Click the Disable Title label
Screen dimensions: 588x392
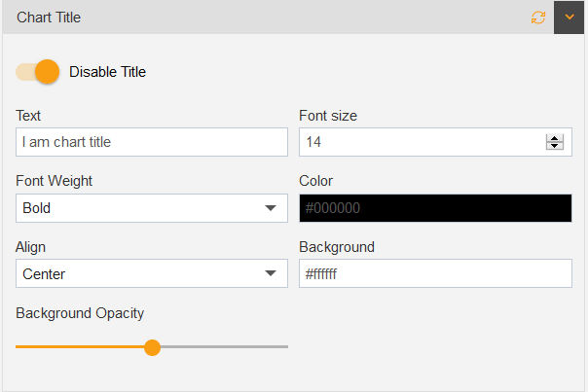pyautogui.click(x=108, y=72)
